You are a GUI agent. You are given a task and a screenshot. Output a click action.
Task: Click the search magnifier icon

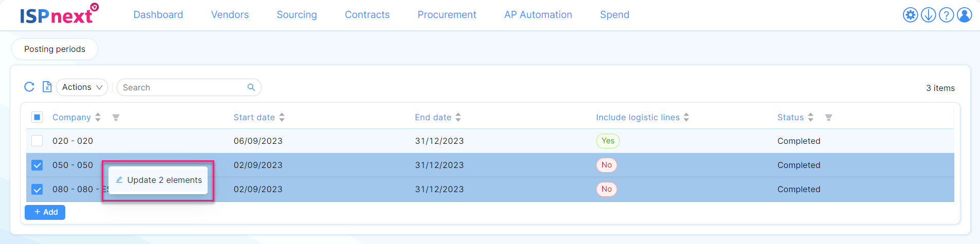[x=251, y=87]
